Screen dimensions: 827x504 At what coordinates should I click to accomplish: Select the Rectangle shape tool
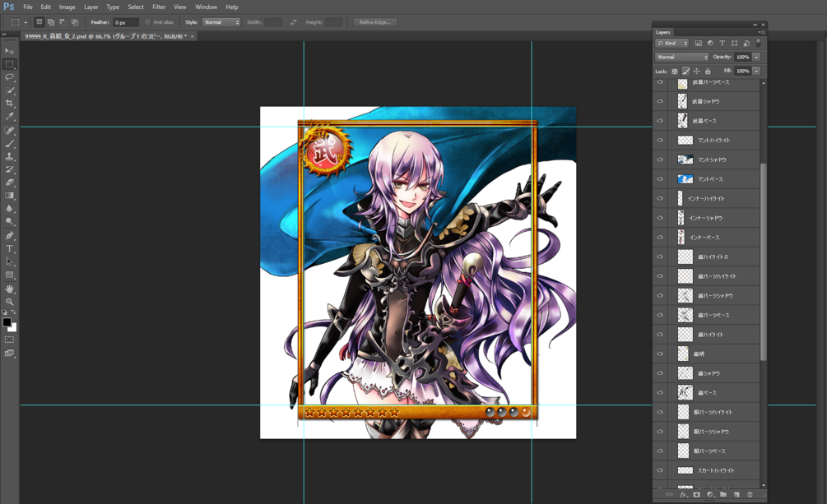pyautogui.click(x=10, y=275)
